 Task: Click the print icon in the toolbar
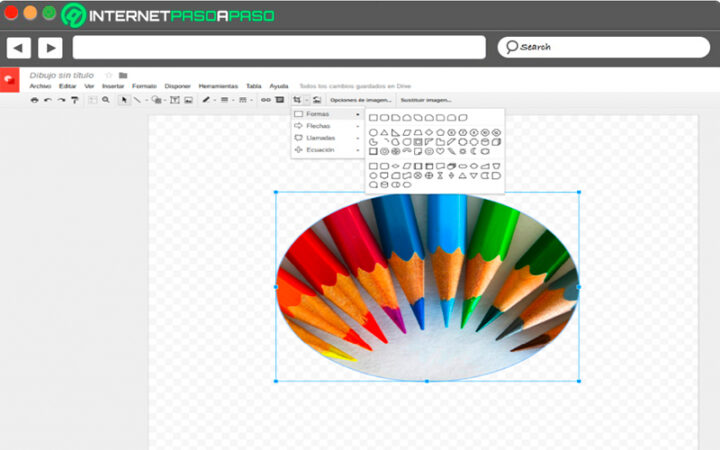pyautogui.click(x=34, y=100)
